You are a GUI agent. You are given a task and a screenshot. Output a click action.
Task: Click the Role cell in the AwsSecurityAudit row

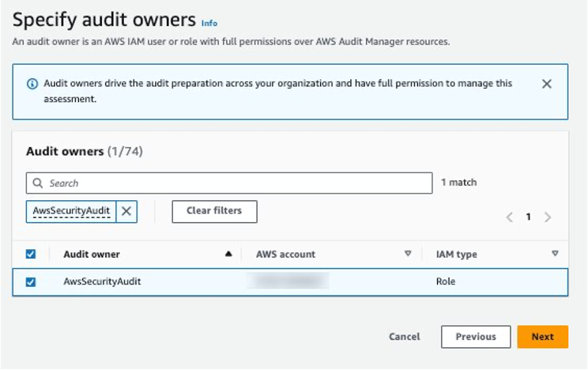[446, 281]
